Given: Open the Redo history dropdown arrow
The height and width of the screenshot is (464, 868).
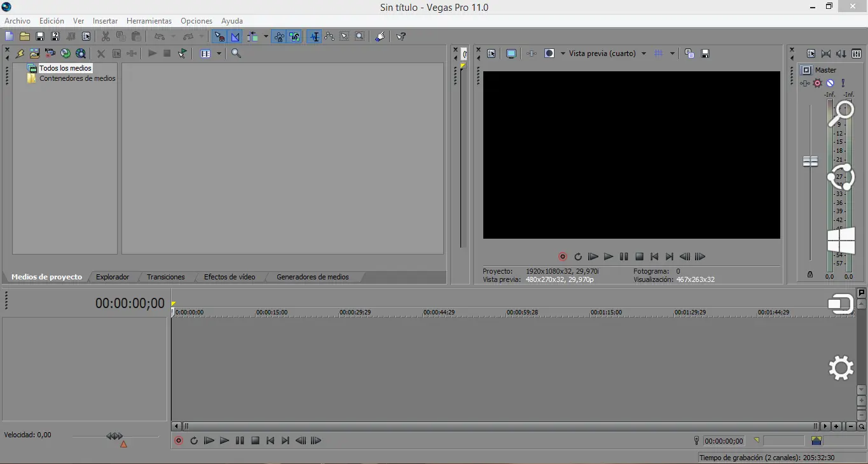Looking at the screenshot, I should point(202,36).
